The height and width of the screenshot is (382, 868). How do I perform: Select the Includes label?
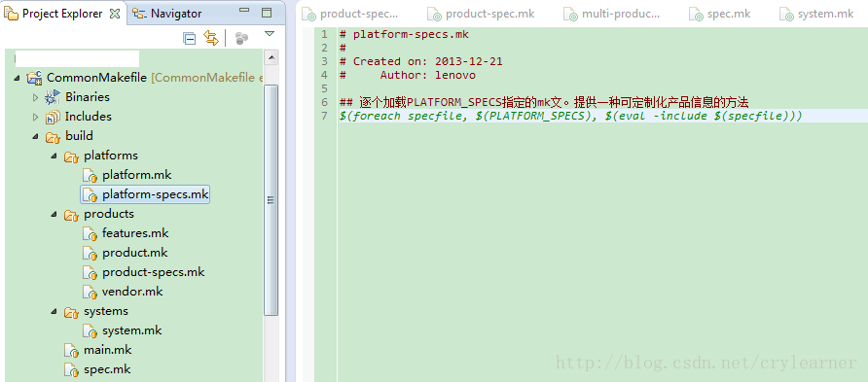pos(88,116)
